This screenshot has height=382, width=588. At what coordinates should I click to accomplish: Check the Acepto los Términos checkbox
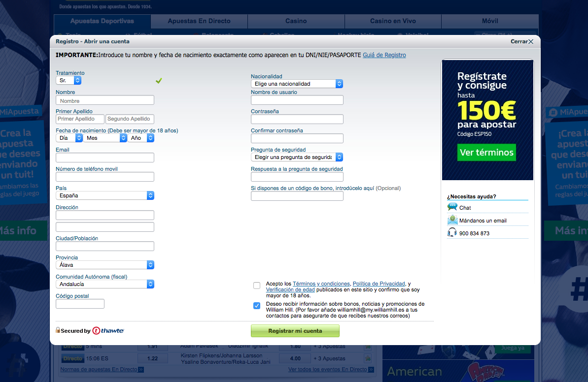click(x=257, y=286)
